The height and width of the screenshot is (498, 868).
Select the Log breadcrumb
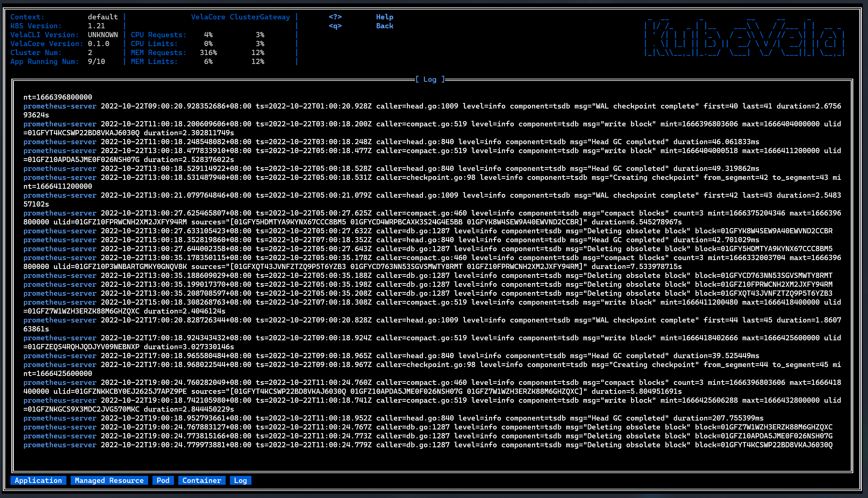(x=240, y=480)
